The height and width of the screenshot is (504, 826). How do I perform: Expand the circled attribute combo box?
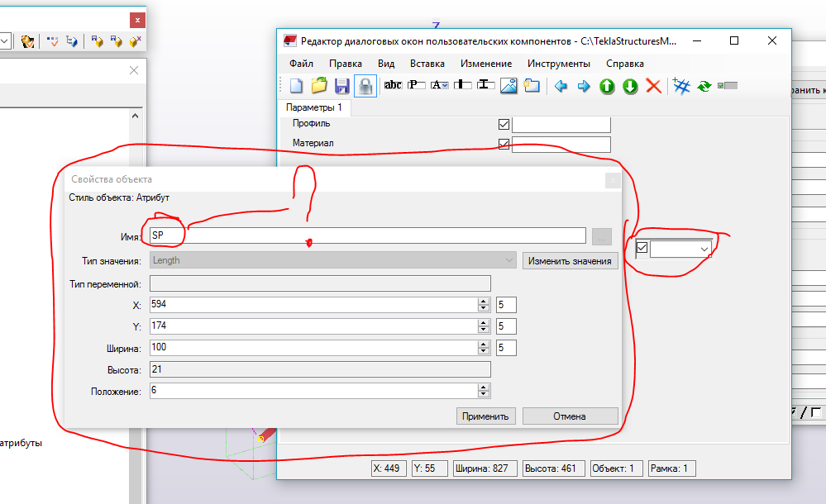(704, 249)
